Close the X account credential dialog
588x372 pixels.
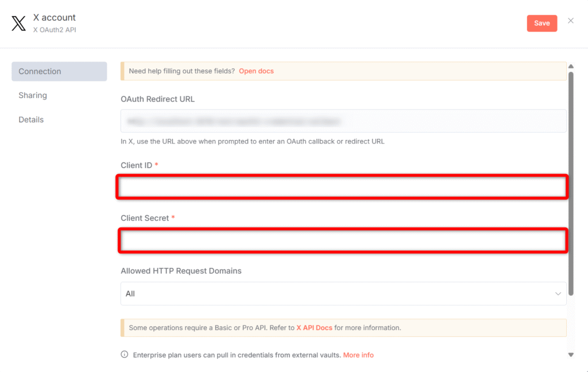pyautogui.click(x=570, y=21)
